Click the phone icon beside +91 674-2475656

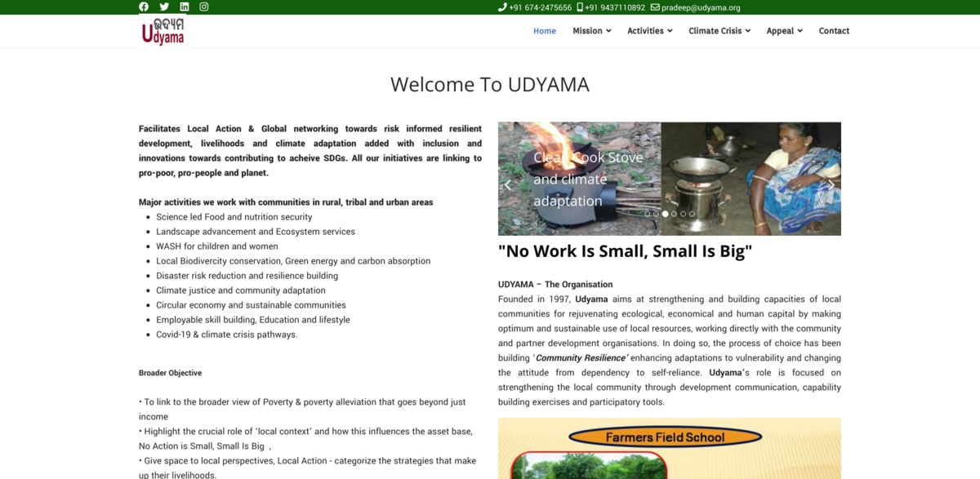point(501,7)
